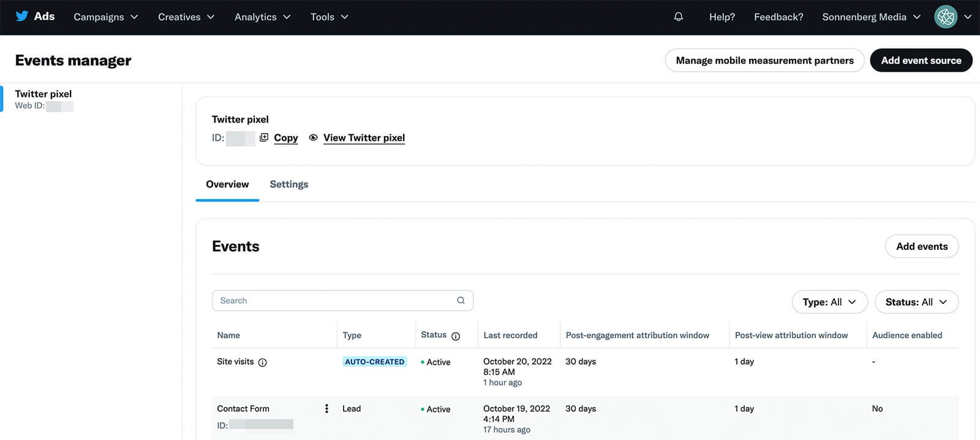Click the Type column header

(x=352, y=335)
